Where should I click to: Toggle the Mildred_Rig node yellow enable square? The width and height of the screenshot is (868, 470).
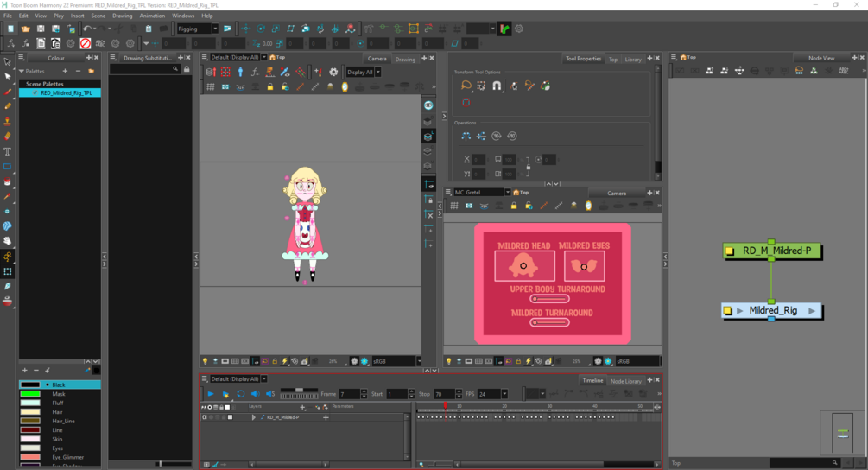(x=728, y=311)
